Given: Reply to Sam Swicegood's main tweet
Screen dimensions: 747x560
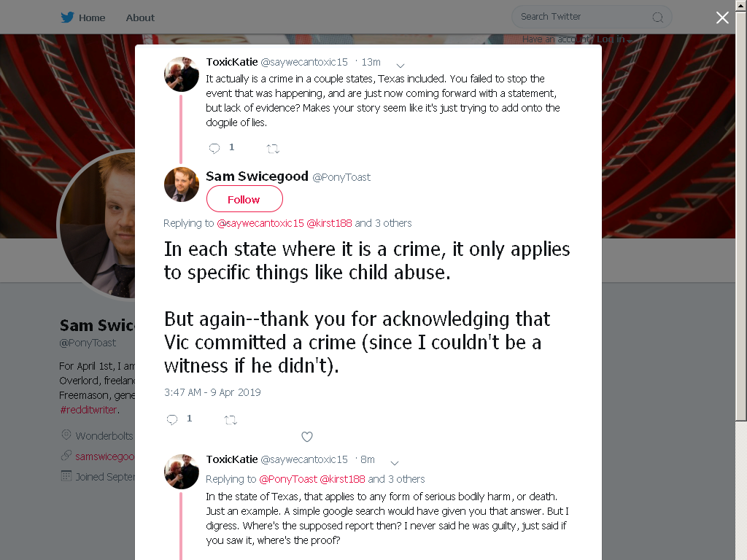Looking at the screenshot, I should [172, 419].
